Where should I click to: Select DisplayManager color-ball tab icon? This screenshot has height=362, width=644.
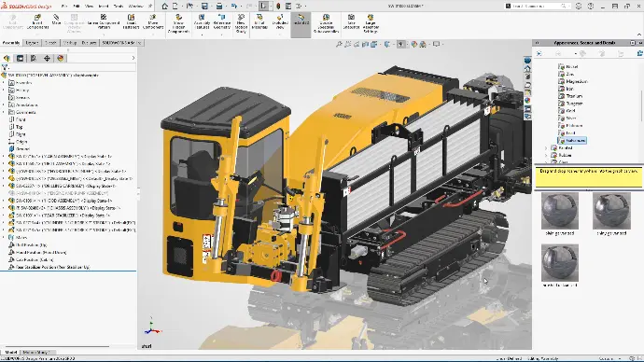61,58
